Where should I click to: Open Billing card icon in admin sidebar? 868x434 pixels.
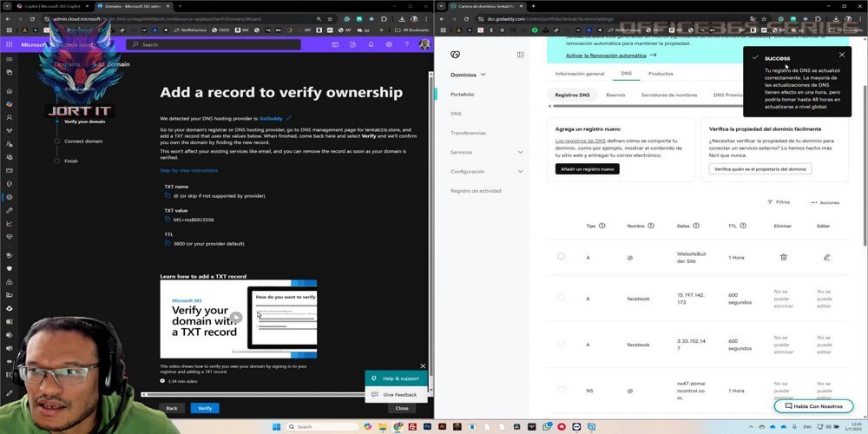[x=9, y=170]
